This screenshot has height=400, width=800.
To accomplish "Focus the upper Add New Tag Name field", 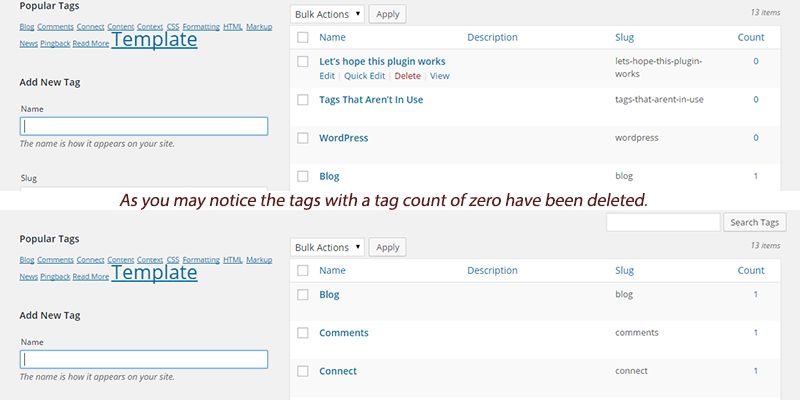I will [x=144, y=127].
